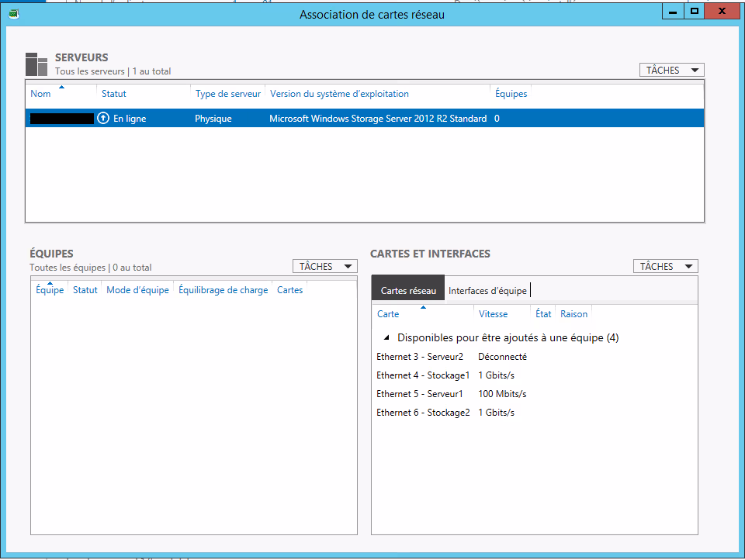Collapse the 'Disponibles pour être ajoutés' group
Viewport: 745px width, 560px height.
[386, 338]
